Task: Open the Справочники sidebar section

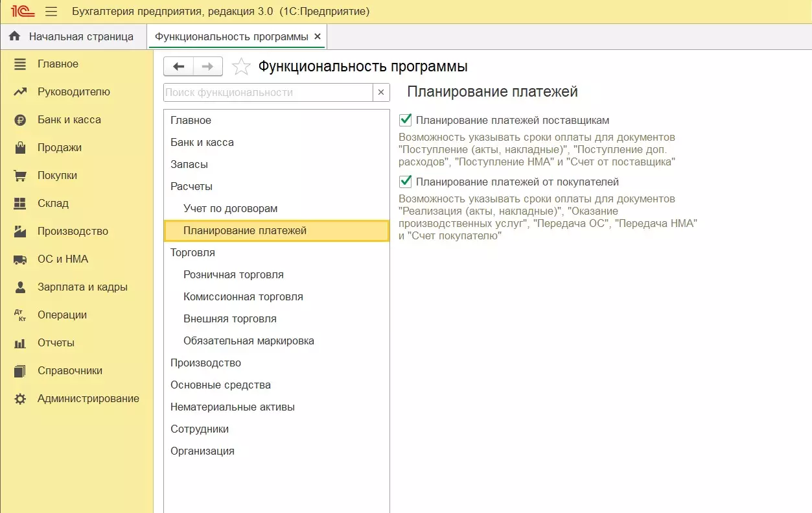Action: (x=76, y=370)
